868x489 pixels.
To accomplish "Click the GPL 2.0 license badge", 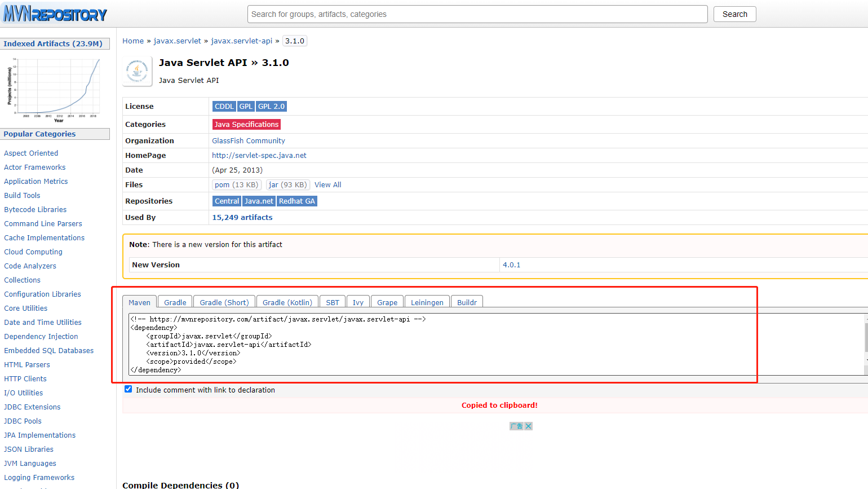I will 272,106.
